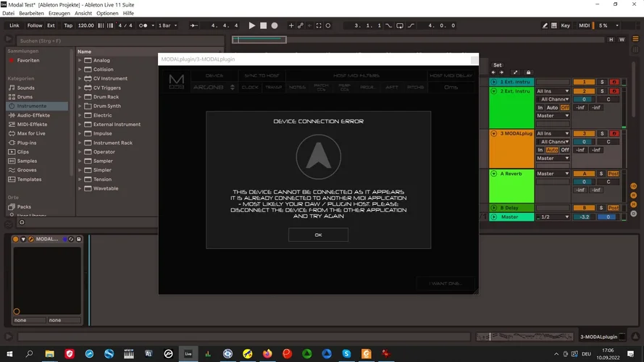Toggle the computer MIDI keyboard icon

coord(554,25)
